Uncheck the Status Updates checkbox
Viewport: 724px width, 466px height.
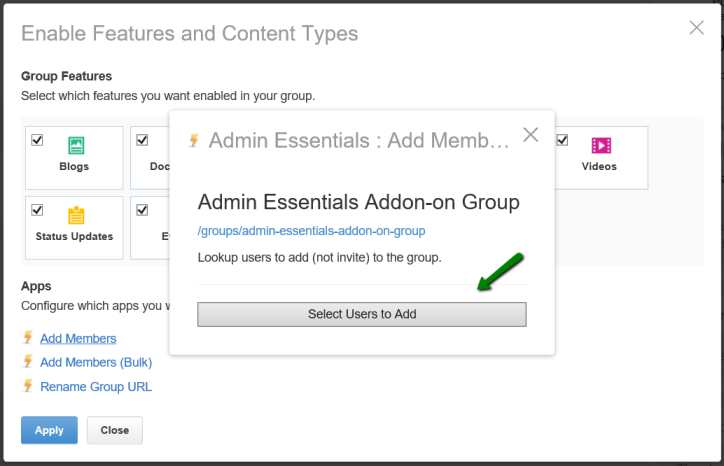tap(37, 210)
